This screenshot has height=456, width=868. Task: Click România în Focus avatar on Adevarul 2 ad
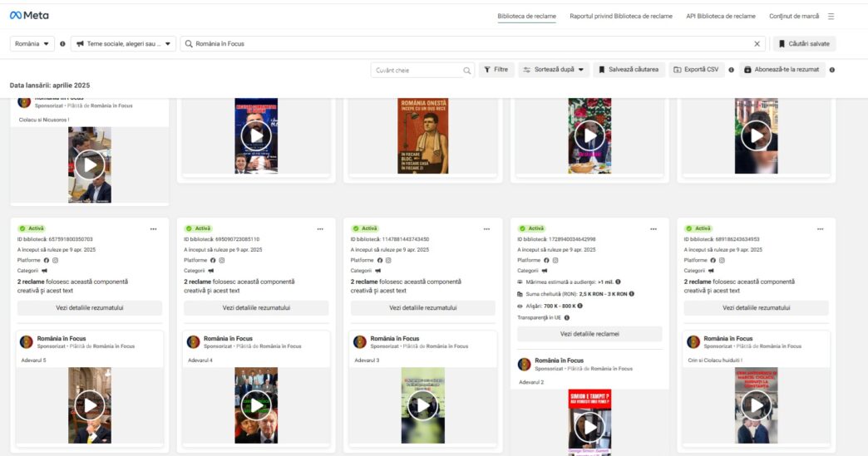524,365
